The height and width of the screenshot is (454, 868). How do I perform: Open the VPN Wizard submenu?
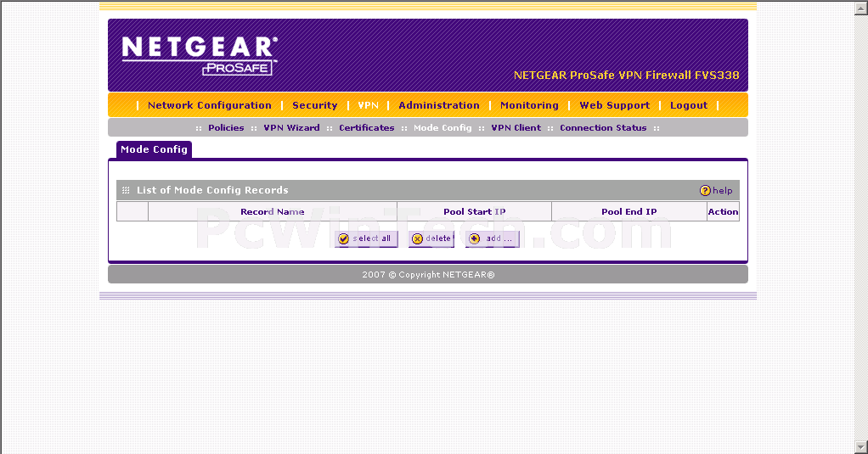tap(291, 128)
